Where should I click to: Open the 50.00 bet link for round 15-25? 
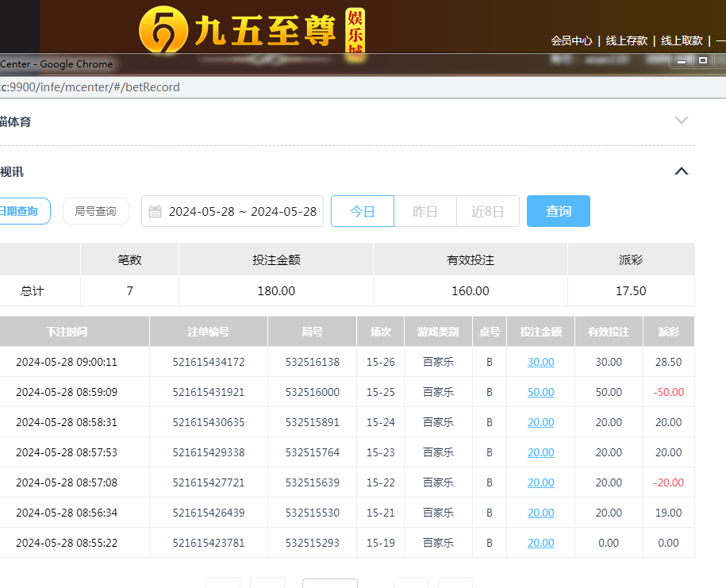[540, 392]
